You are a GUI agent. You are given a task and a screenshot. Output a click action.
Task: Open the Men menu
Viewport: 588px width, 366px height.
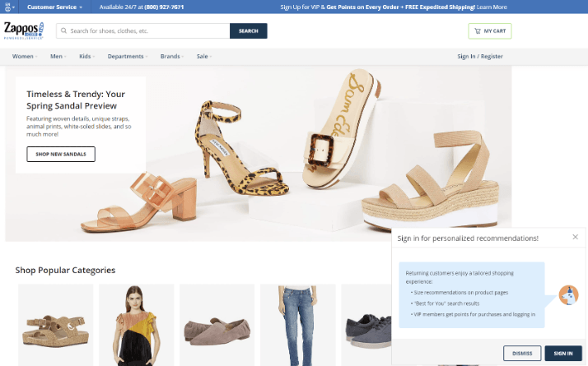58,56
